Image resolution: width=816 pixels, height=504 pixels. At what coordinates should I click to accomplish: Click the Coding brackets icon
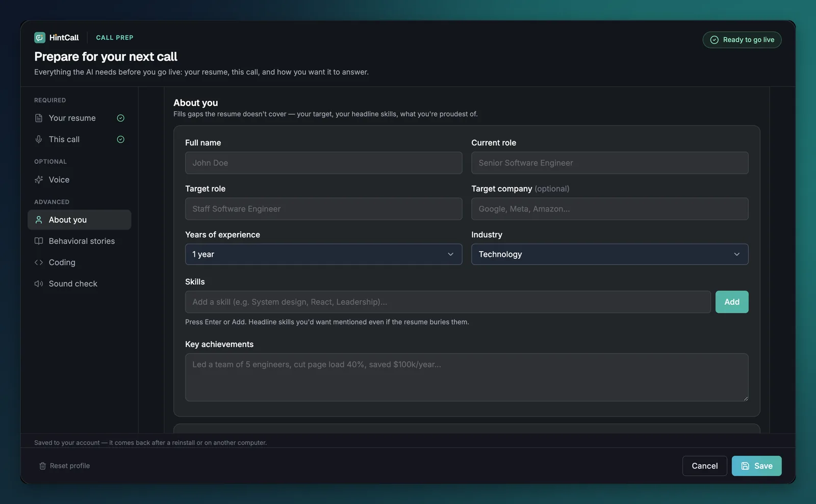[x=39, y=262]
